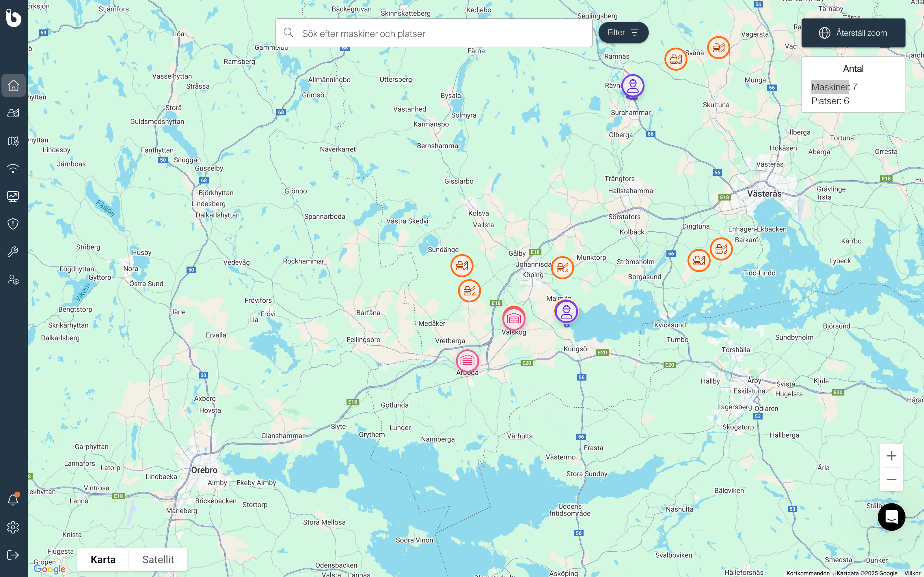Open the map locations icon in sidebar
This screenshot has height=577, width=924.
click(x=13, y=141)
